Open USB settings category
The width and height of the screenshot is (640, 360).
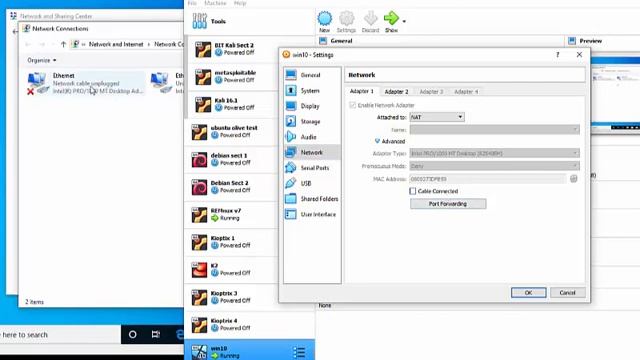312,183
